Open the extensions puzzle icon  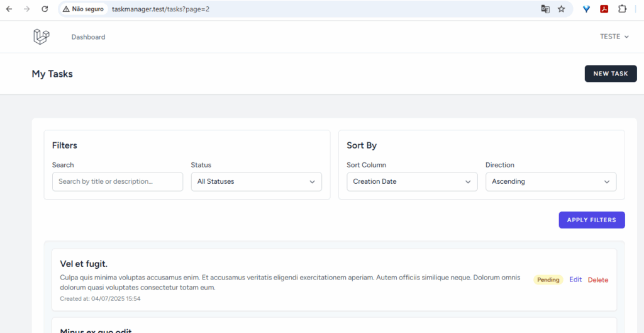[622, 9]
